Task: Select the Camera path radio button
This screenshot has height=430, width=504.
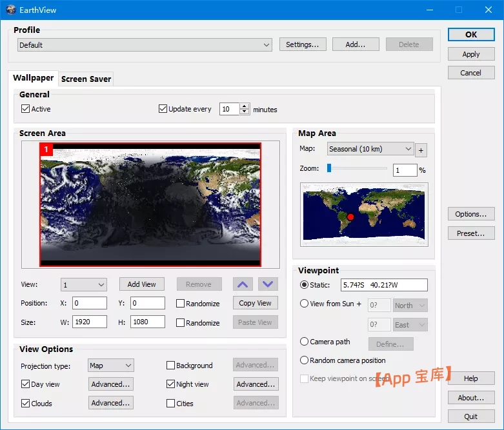Action: tap(305, 342)
